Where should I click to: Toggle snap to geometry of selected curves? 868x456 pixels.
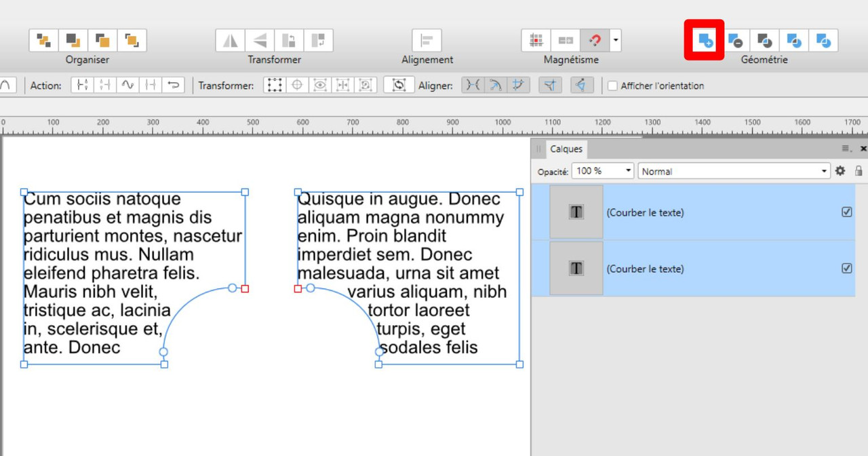[496, 85]
